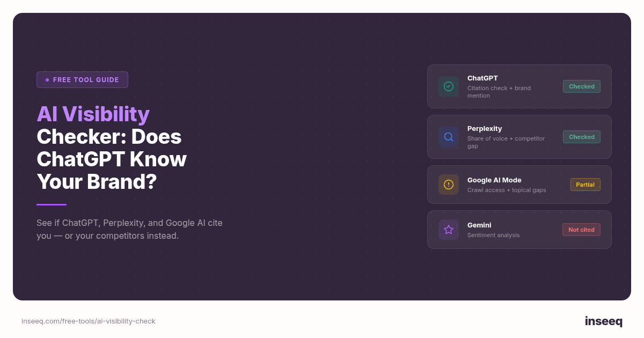Click the Checked badge on ChatGPT card
This screenshot has width=644, height=338.
tap(582, 86)
